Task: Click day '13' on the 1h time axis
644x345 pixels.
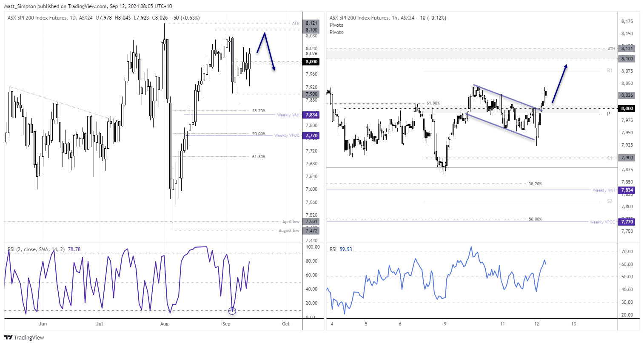Action: coord(573,324)
